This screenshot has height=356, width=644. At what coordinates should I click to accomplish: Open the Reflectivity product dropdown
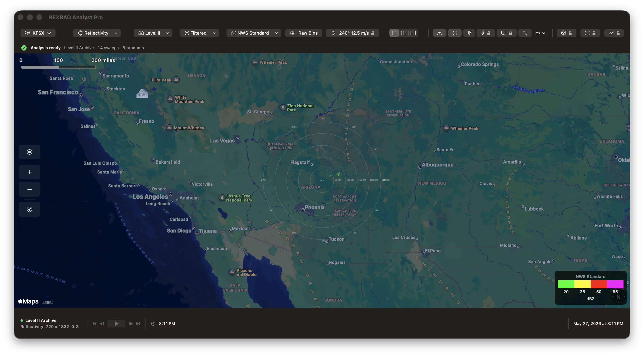pyautogui.click(x=97, y=33)
